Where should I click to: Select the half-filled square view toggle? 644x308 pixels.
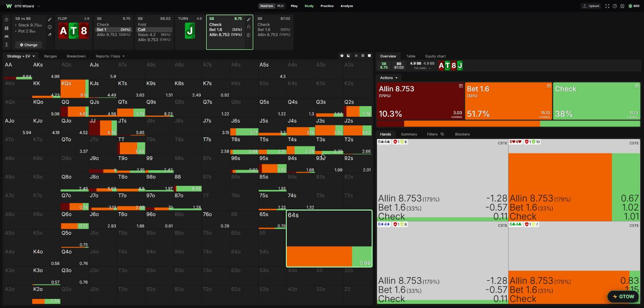click(x=349, y=56)
